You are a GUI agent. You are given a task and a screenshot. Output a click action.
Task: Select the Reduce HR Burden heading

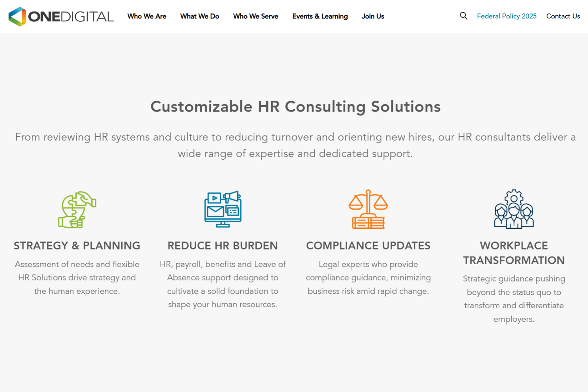[x=222, y=246]
